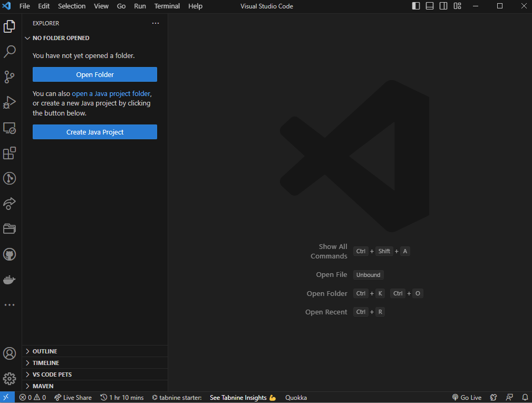Open the Manage gear icon

(x=9, y=379)
